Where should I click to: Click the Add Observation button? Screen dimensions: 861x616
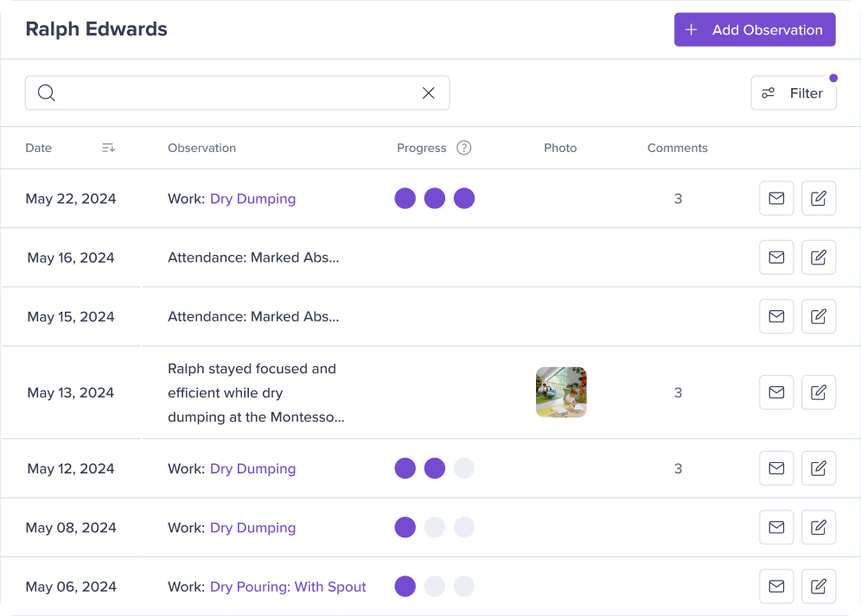click(755, 29)
